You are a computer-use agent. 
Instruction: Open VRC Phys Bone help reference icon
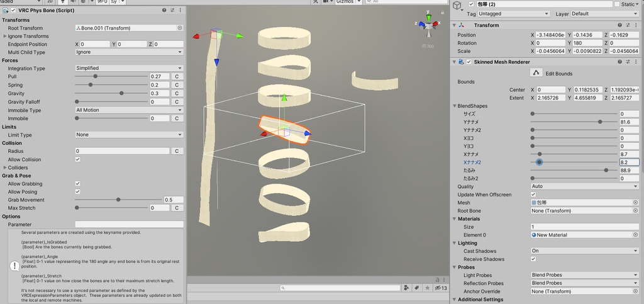coord(164,10)
